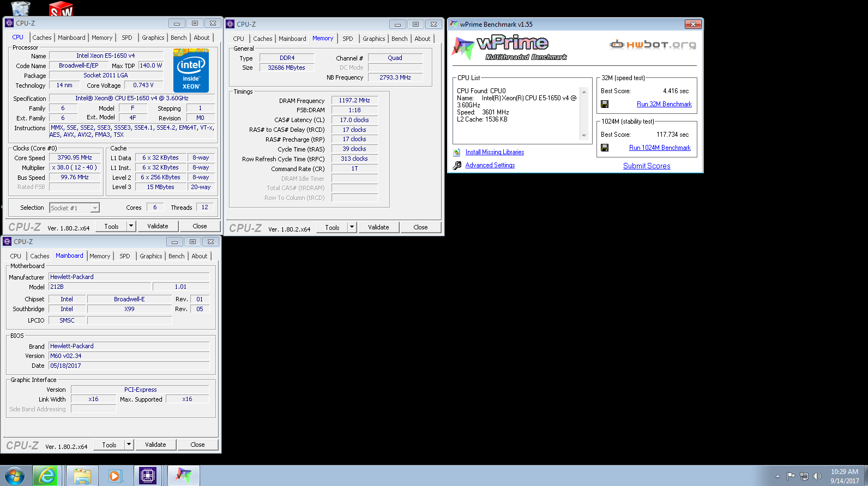Click CPU-Z icon in Mainboard window title bar
Image resolution: width=868 pixels, height=486 pixels.
point(7,241)
